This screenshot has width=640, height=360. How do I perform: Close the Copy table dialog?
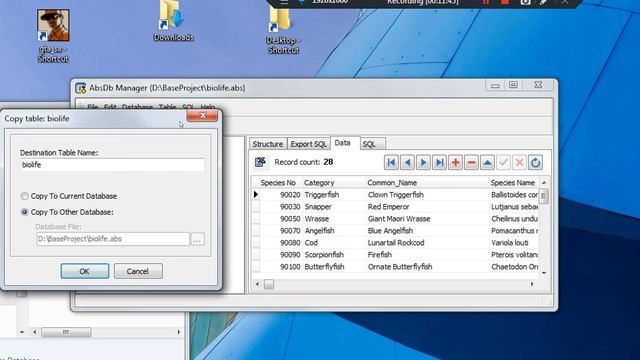pyautogui.click(x=202, y=116)
